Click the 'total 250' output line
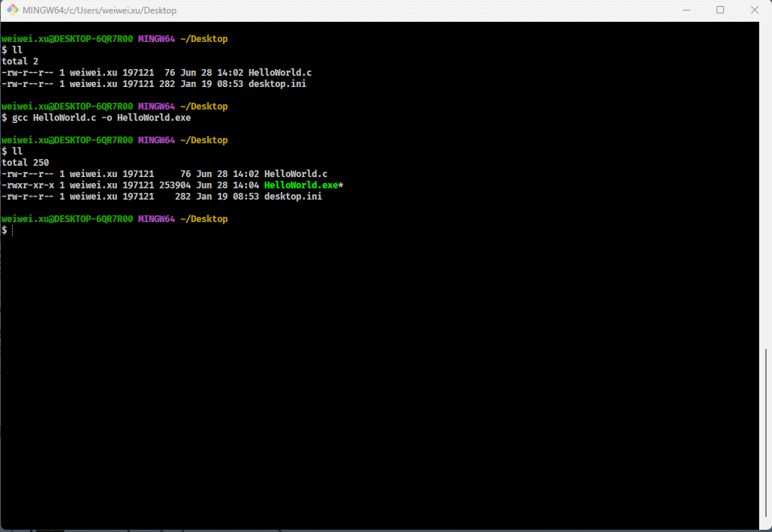Viewport: 772px width, 532px height. 26,163
